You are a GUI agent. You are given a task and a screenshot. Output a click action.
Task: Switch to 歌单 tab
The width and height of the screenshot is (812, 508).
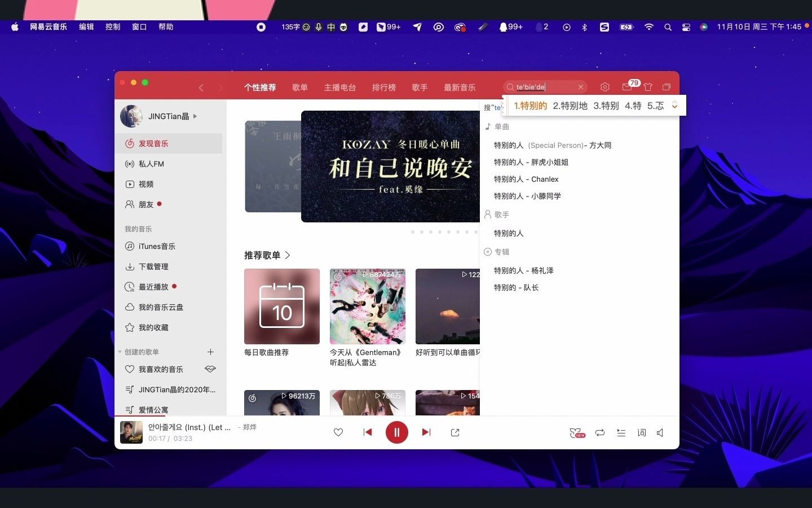(x=300, y=87)
